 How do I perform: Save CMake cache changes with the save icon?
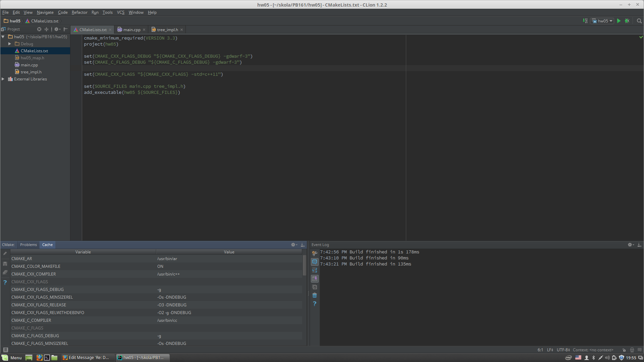(x=5, y=263)
